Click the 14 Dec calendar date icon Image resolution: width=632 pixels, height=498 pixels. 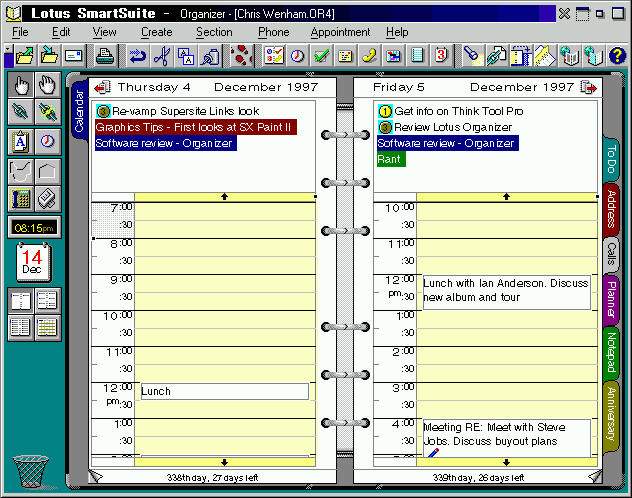click(x=34, y=262)
